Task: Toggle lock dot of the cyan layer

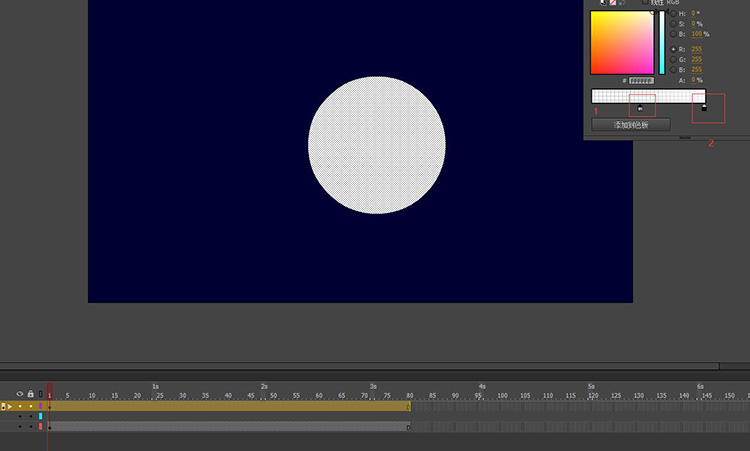Action: click(x=31, y=417)
